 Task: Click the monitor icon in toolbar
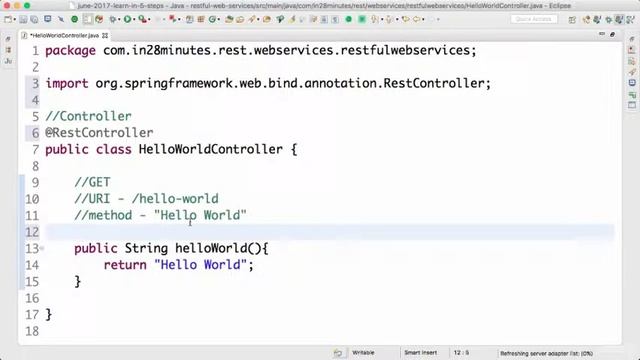coord(48,19)
